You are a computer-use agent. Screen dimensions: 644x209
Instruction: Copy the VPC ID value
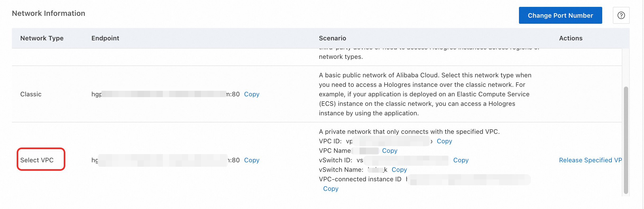tap(444, 141)
